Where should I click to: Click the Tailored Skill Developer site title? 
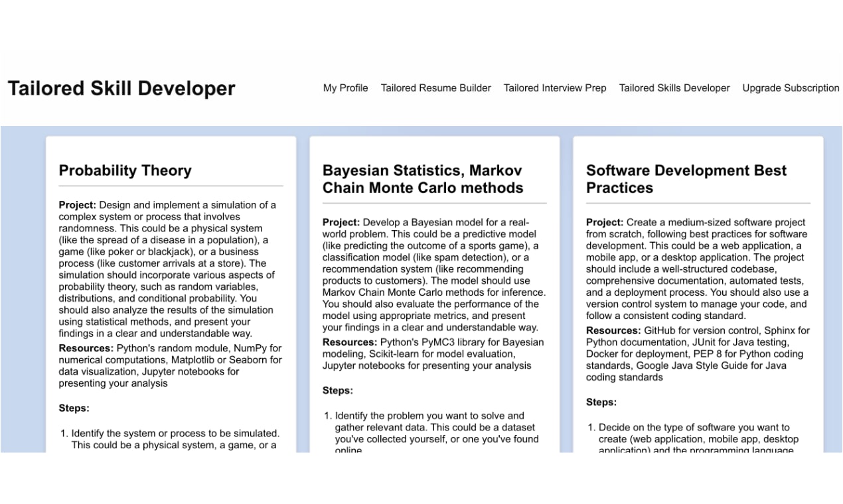(x=121, y=88)
